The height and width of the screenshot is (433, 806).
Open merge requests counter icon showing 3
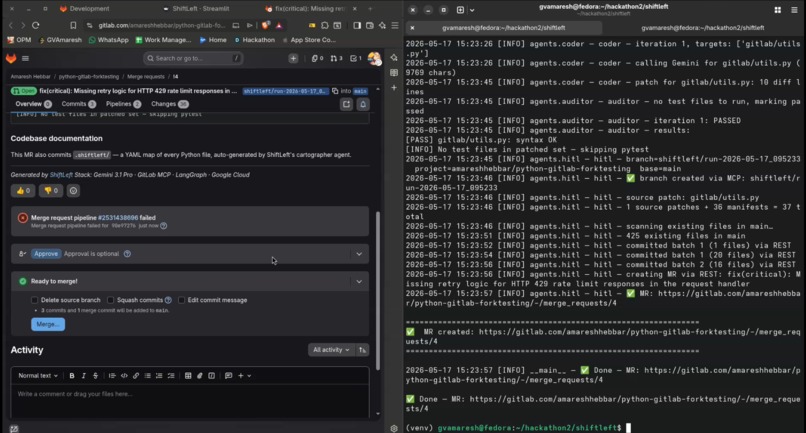click(336, 59)
